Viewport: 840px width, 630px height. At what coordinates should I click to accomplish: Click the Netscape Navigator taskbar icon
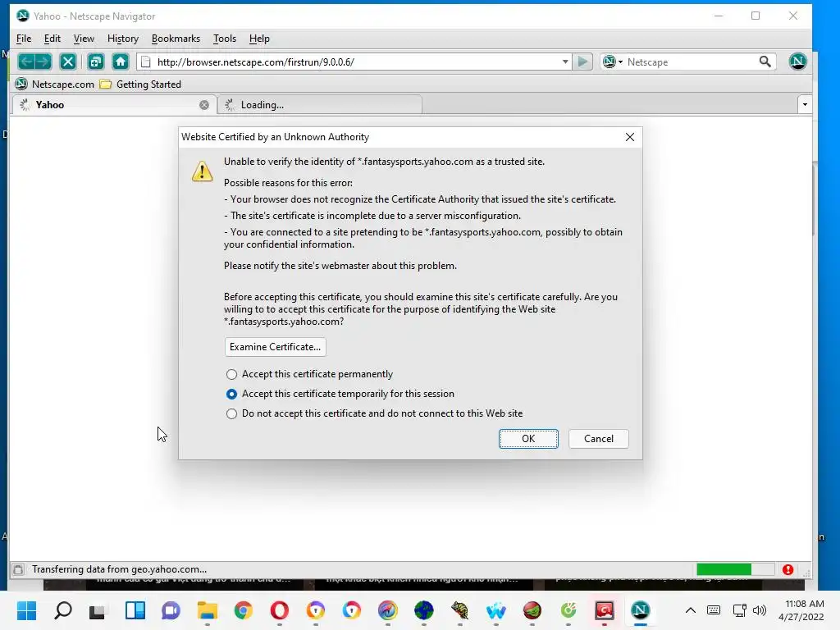(x=640, y=610)
